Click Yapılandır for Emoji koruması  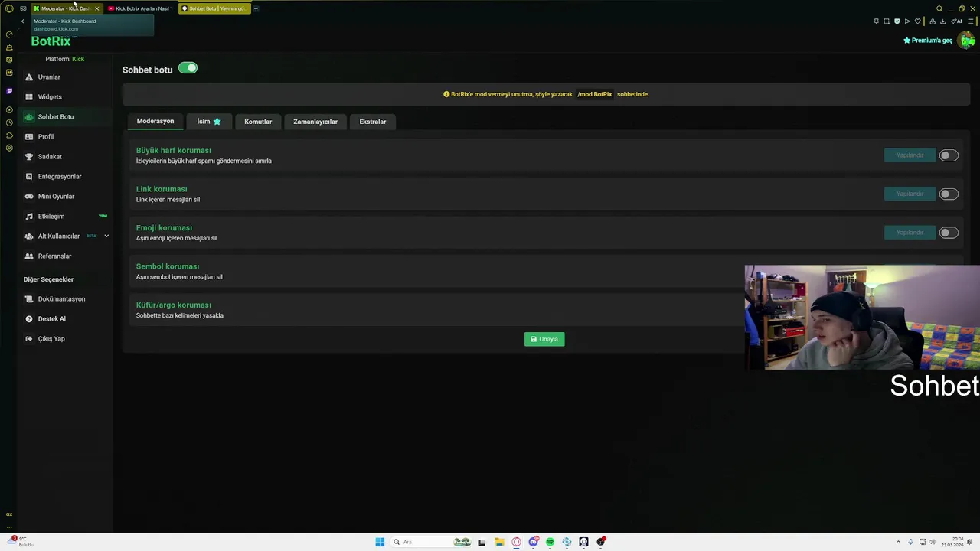[910, 233]
